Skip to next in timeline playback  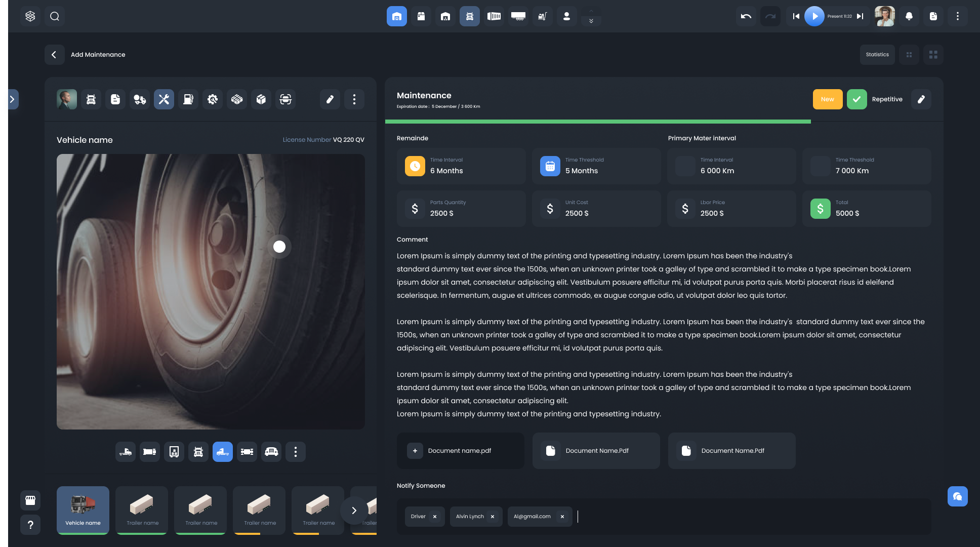click(x=860, y=16)
